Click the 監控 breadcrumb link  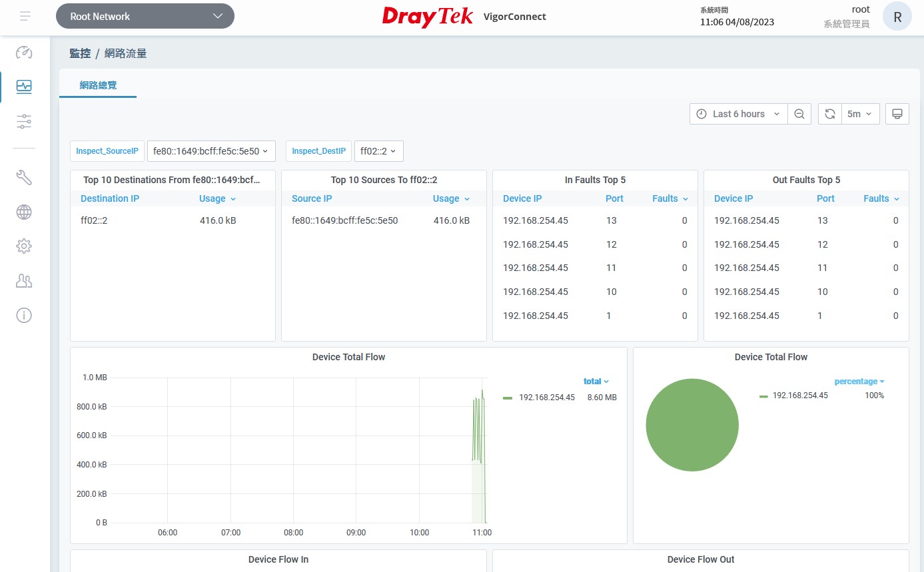tap(80, 53)
